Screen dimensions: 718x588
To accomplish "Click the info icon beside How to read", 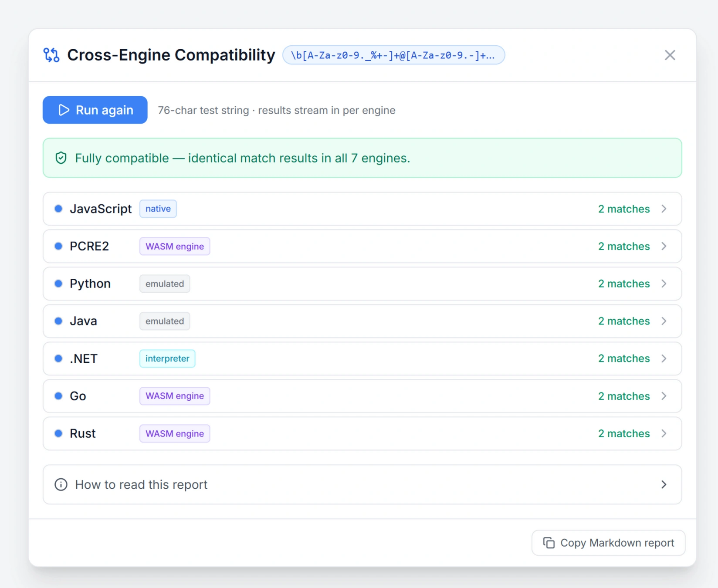I will click(61, 484).
